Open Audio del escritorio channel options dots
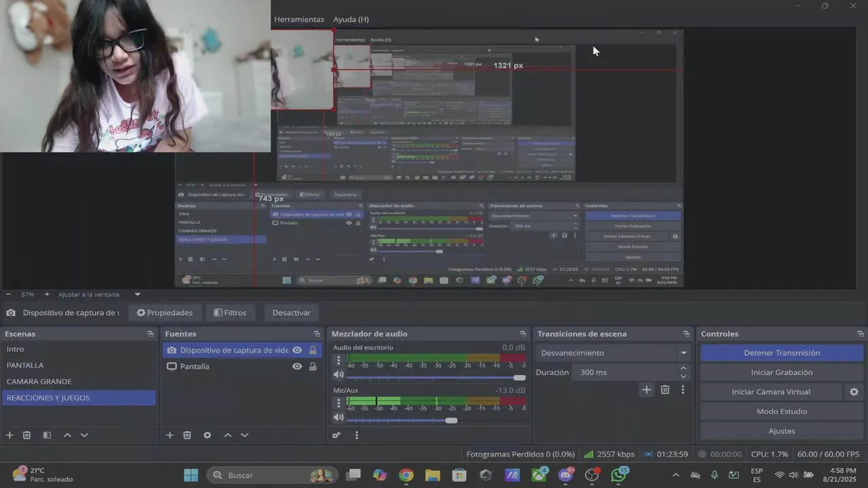The width and height of the screenshot is (868, 488). point(339,361)
